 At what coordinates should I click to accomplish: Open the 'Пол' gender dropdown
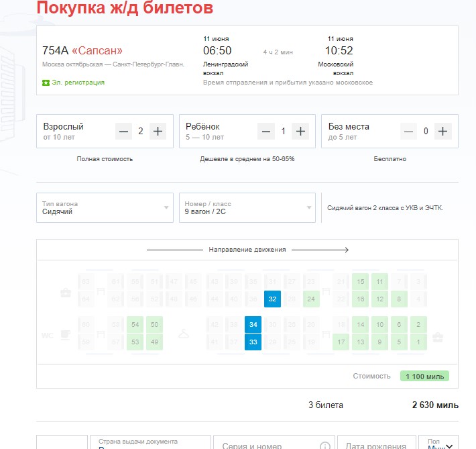coord(438,443)
